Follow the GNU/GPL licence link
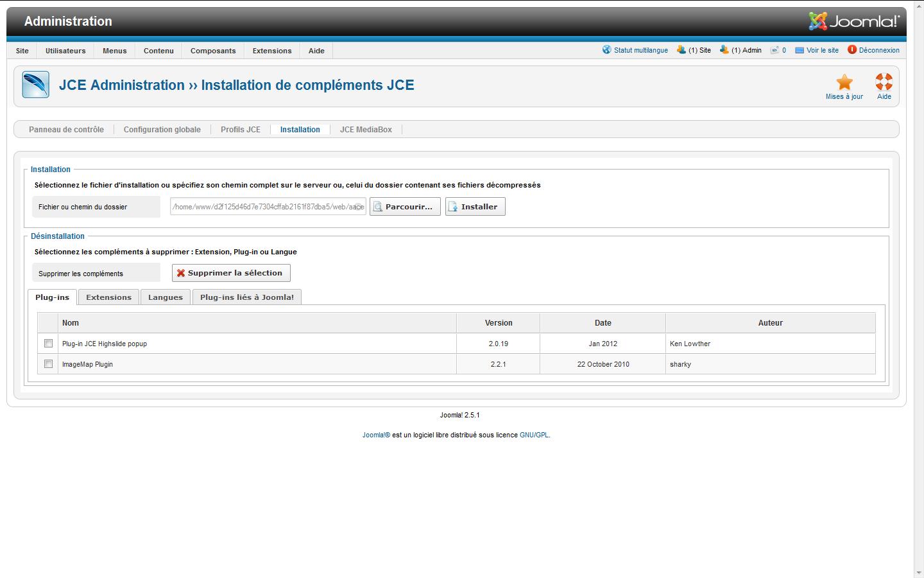 tap(534, 435)
